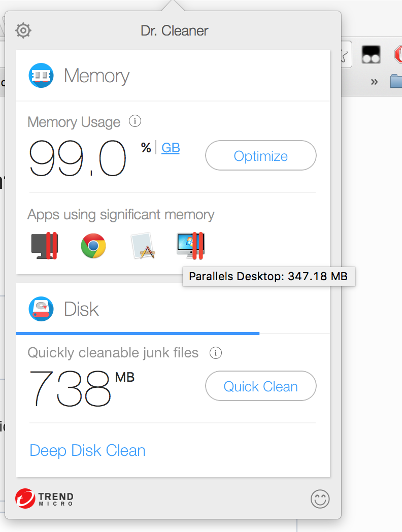This screenshot has width=402, height=532.
Task: Select Google Chrome in memory apps
Action: tap(93, 246)
